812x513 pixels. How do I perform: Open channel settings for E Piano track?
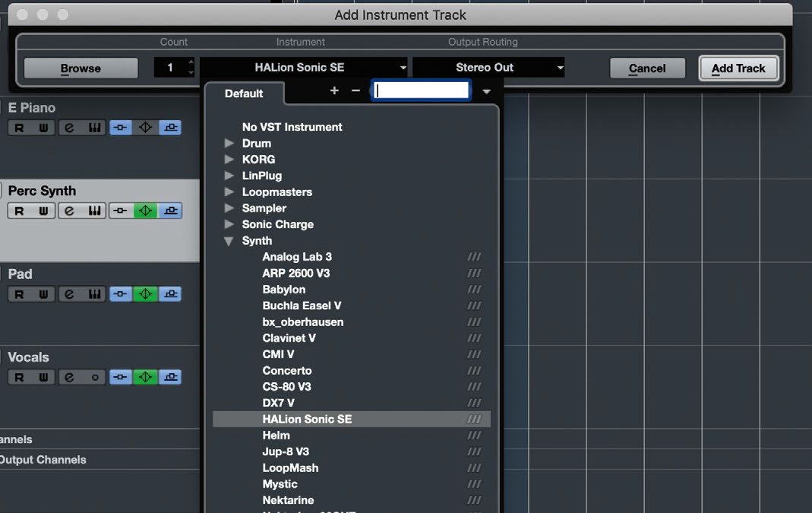(69, 128)
